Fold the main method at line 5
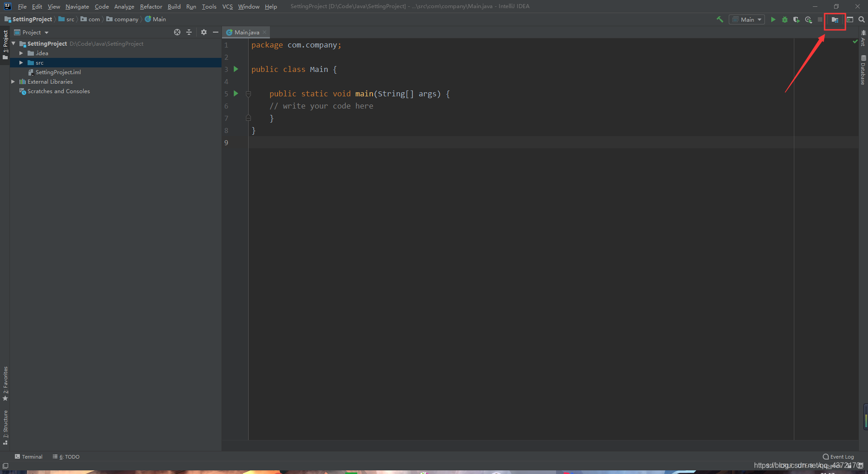This screenshot has width=868, height=474. click(x=248, y=94)
